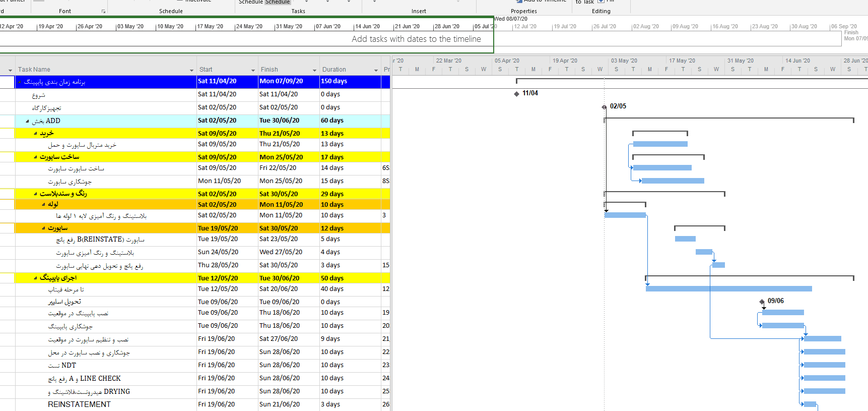
Task: Click the 'Sat 23/05/20' finish cell
Action: coord(289,239)
